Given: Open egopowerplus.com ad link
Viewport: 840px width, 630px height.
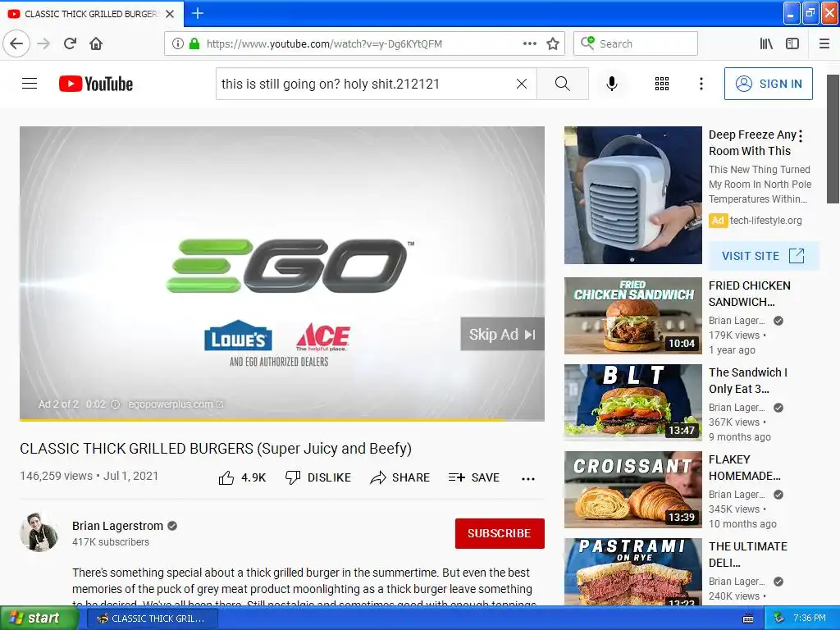Looking at the screenshot, I should point(176,404).
